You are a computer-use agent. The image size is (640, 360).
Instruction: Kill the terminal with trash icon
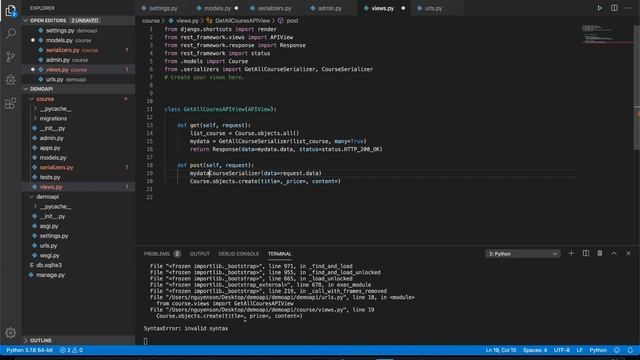coord(600,253)
